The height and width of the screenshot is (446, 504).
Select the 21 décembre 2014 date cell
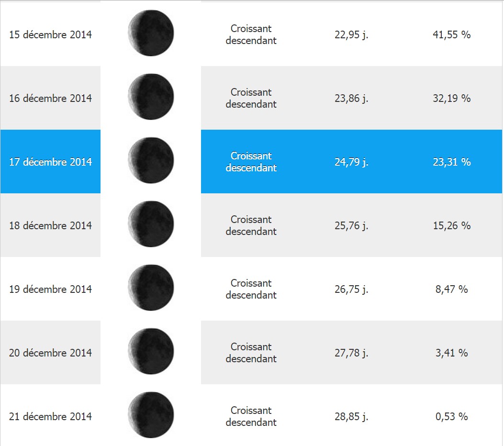pos(50,416)
